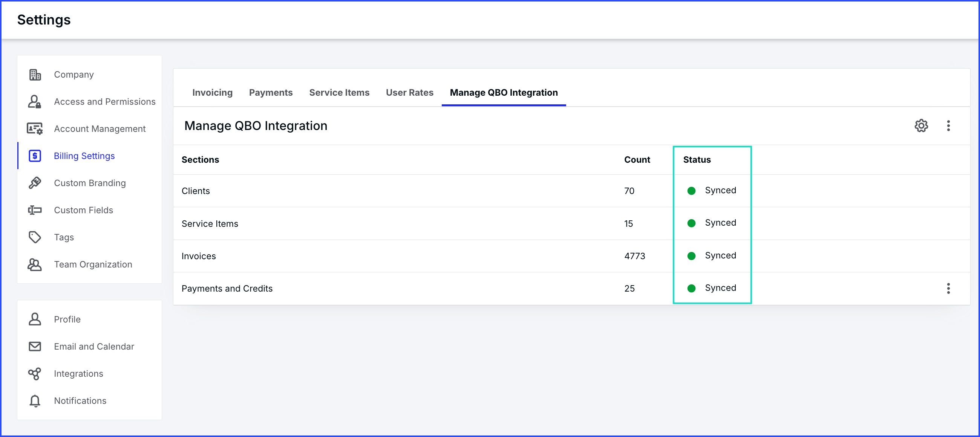Click the Team Organization people icon
This screenshot has height=437, width=980.
[35, 264]
